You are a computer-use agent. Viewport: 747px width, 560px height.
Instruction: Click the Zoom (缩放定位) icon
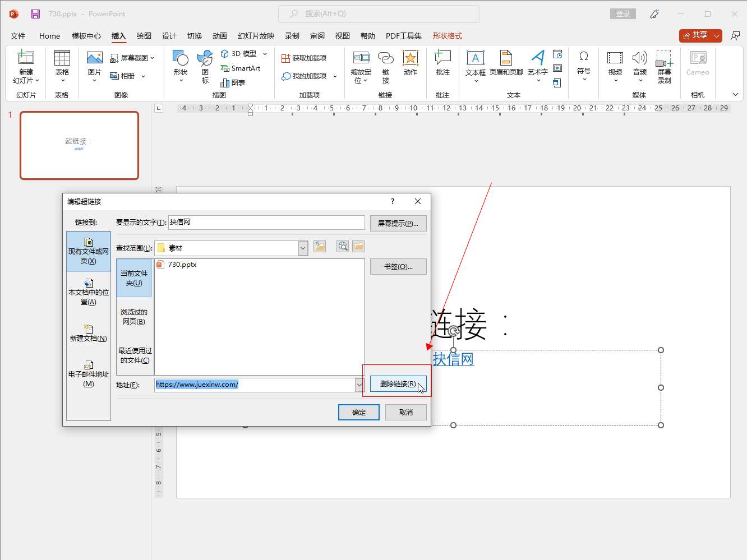(361, 57)
